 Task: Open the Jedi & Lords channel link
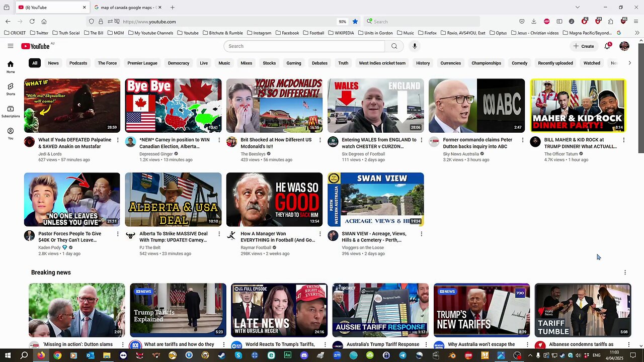click(x=50, y=154)
